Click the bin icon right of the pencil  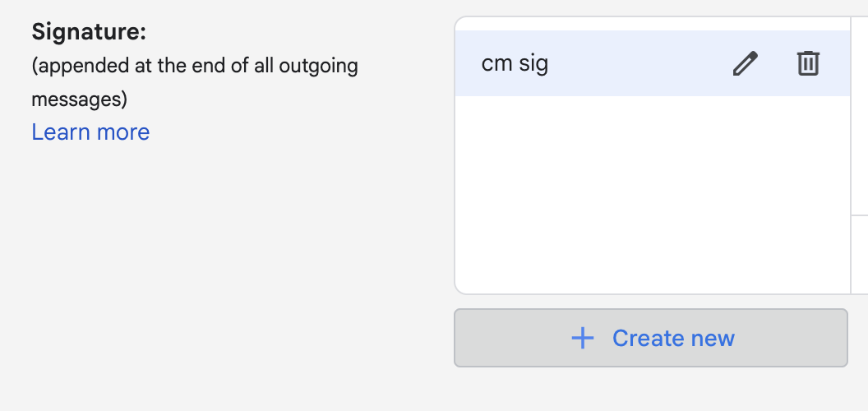pyautogui.click(x=808, y=63)
